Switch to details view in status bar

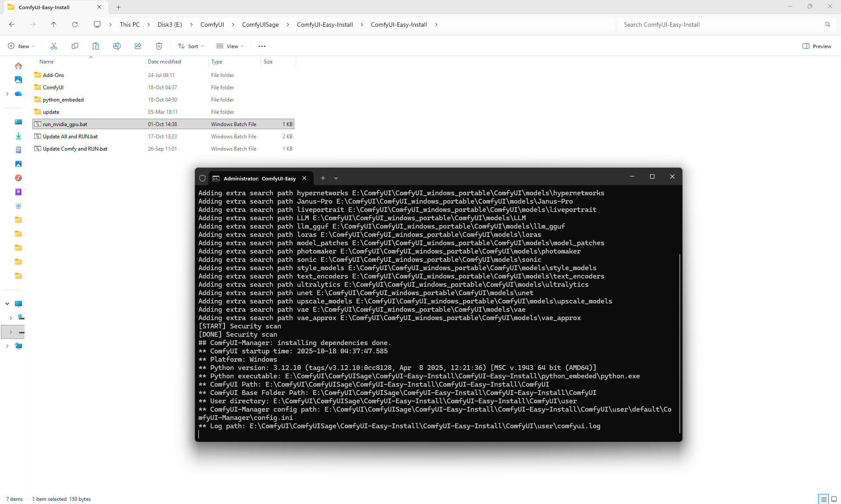pyautogui.click(x=823, y=499)
